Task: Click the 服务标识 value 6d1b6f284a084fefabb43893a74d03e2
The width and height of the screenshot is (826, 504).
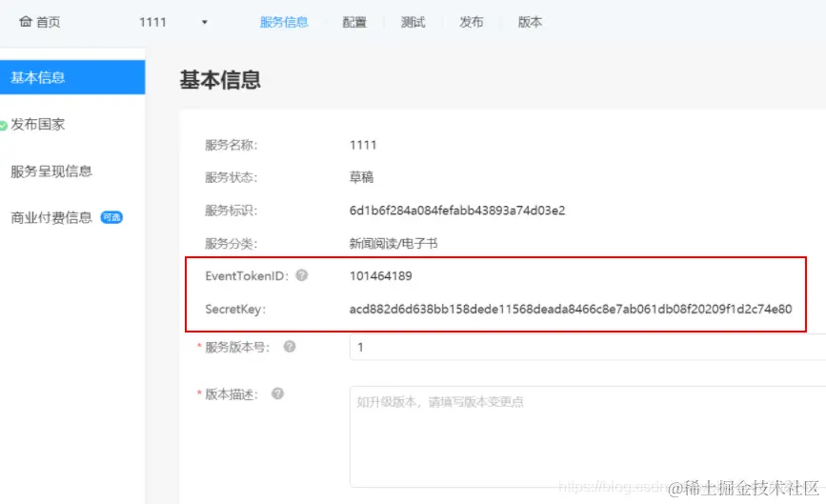Action: tap(457, 211)
